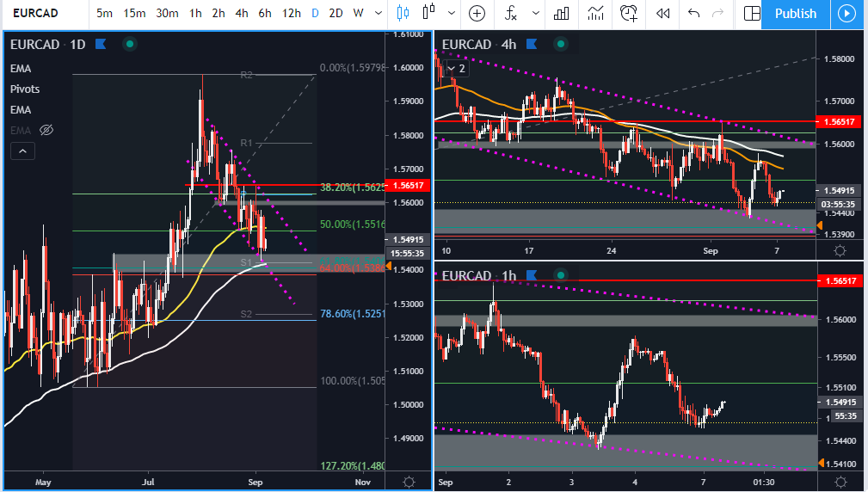The height and width of the screenshot is (492, 868).
Task: Toggle visibility of the hidden EMA indicator
Action: pos(46,130)
